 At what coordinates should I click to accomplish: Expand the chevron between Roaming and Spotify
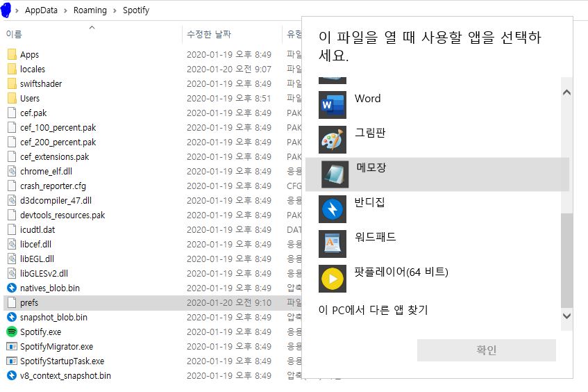pos(115,10)
